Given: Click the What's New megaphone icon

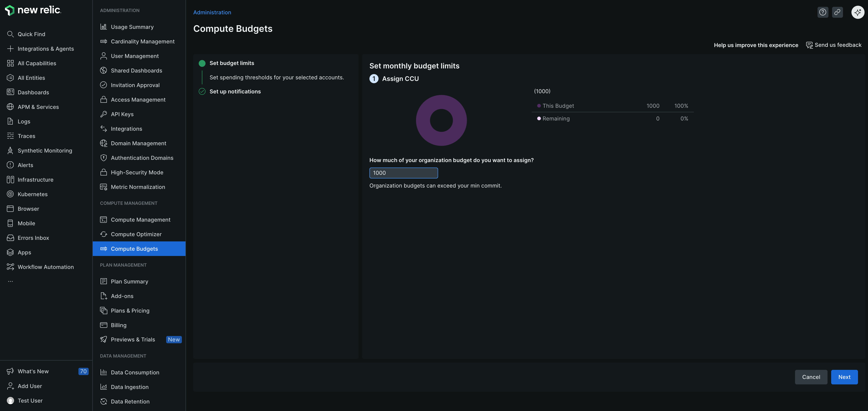Looking at the screenshot, I should tap(10, 371).
